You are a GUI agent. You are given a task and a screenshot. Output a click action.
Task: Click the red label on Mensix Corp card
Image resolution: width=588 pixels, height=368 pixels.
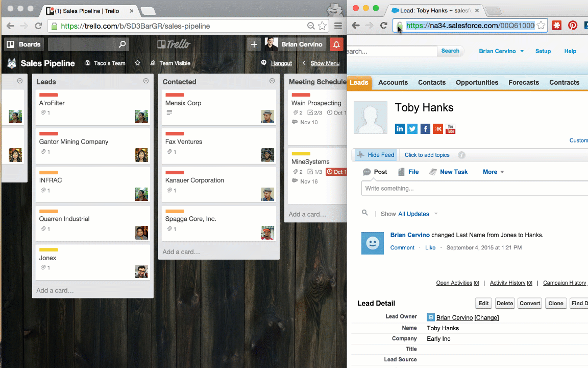(x=175, y=95)
